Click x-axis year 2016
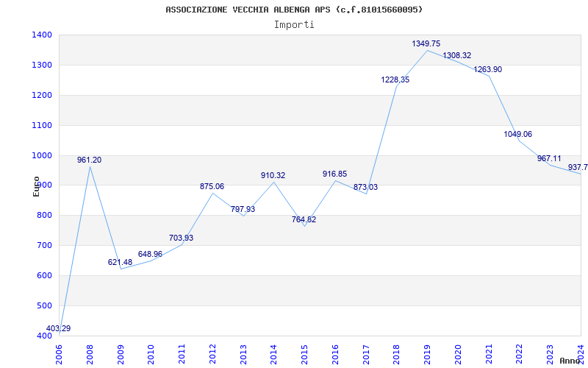The image size is (588, 368). [335, 355]
